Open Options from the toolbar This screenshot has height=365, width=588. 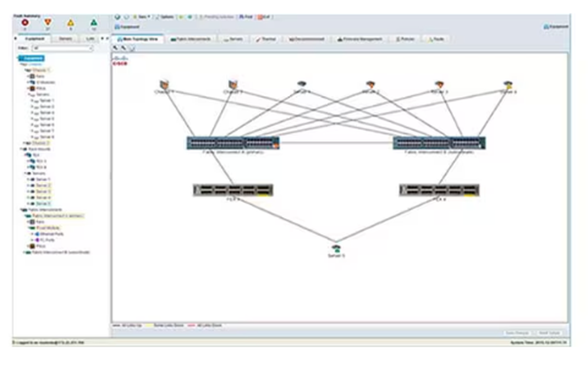pyautogui.click(x=165, y=17)
